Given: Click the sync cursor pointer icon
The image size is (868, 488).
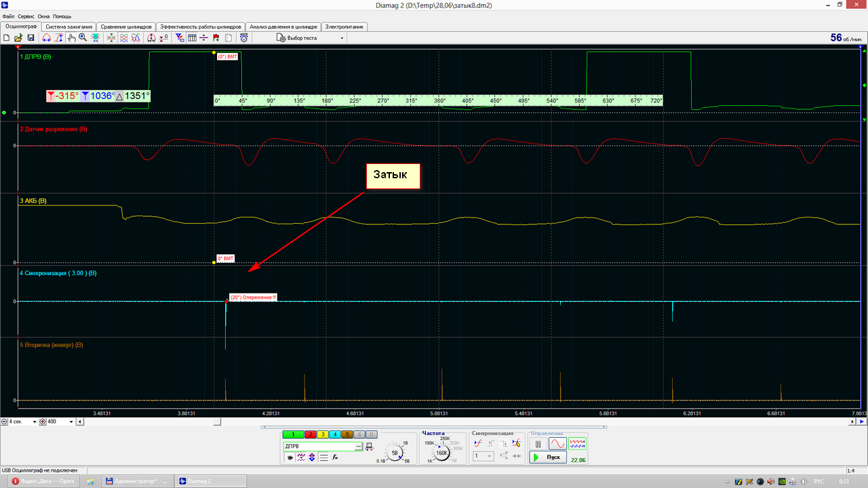Looking at the screenshot, I should [x=517, y=443].
